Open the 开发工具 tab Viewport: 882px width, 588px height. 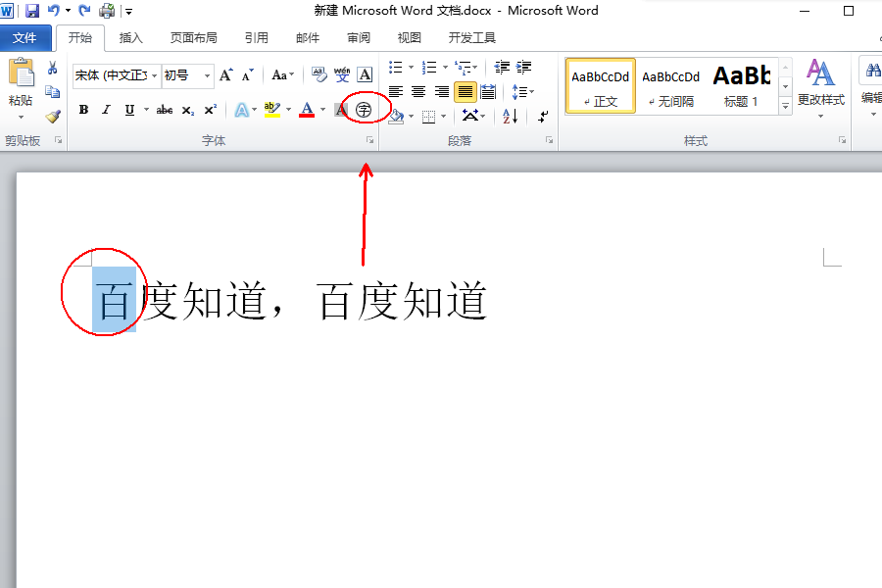(472, 37)
